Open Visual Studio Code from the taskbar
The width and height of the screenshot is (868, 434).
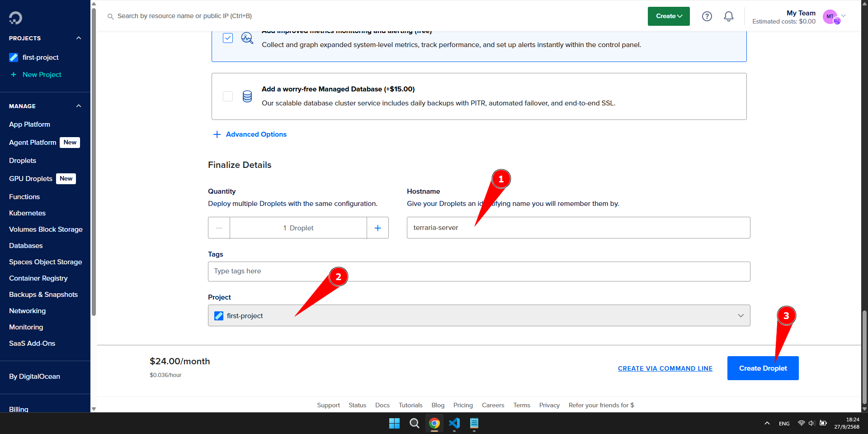click(454, 424)
